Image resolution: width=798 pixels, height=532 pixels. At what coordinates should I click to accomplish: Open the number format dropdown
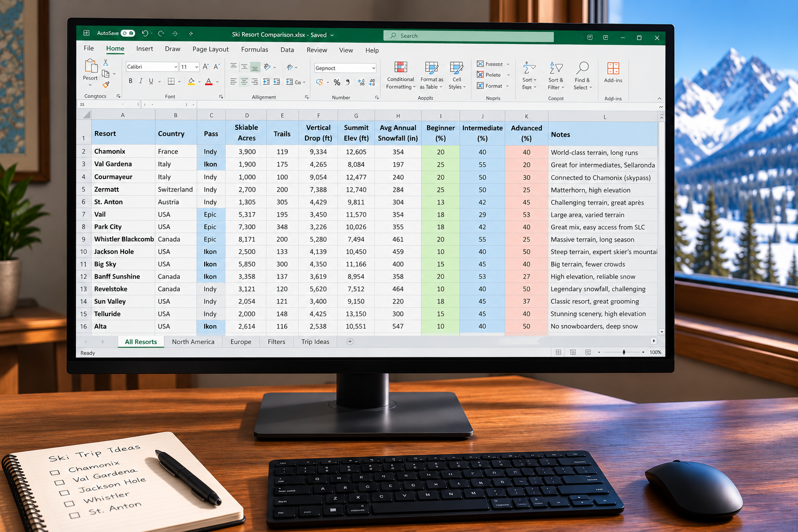373,68
